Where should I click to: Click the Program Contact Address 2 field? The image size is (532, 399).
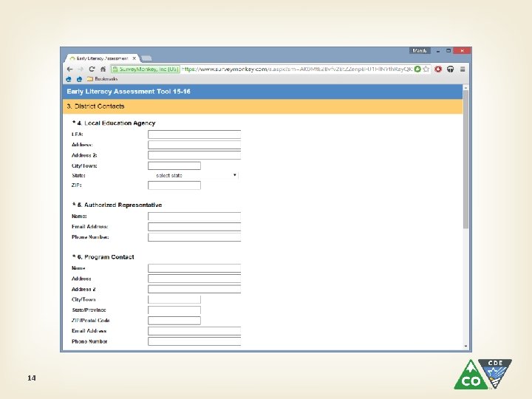tap(194, 290)
